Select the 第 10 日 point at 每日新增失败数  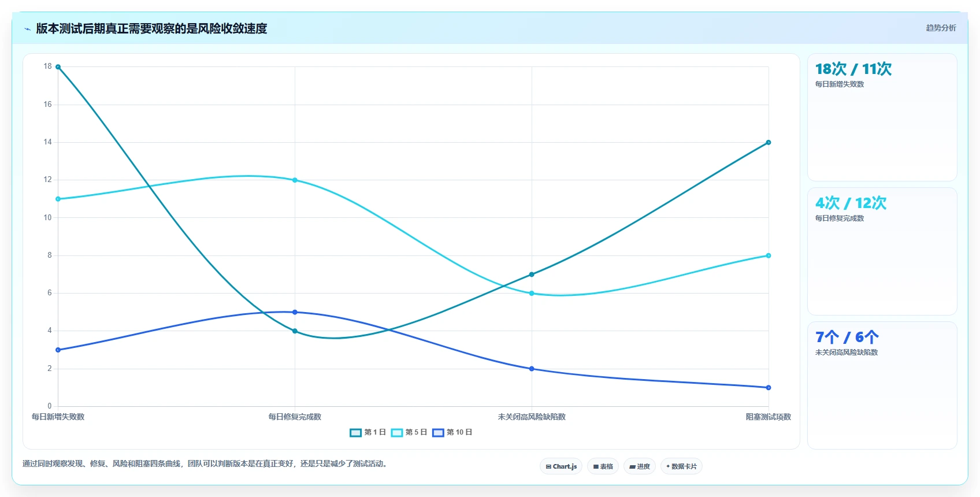click(58, 350)
